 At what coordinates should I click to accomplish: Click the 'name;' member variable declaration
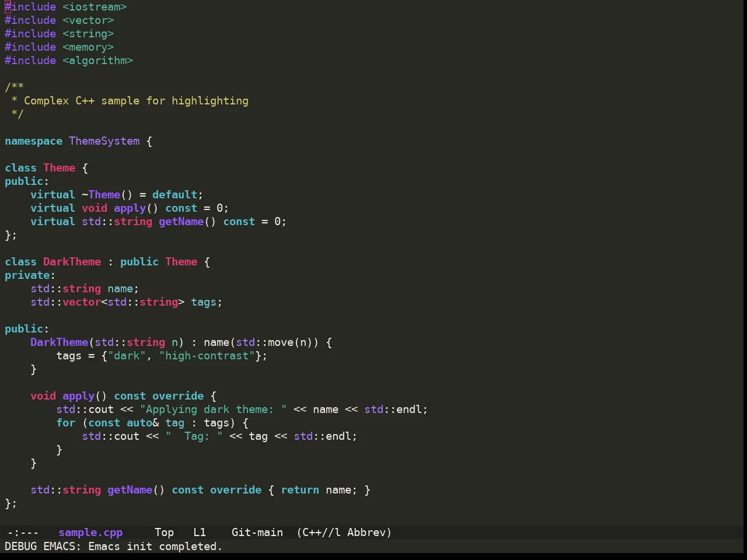[x=123, y=289]
